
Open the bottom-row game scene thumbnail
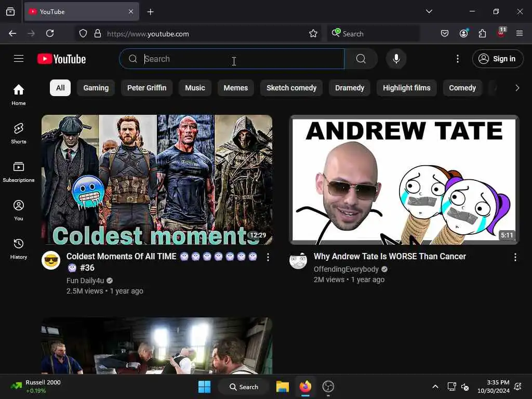tap(157, 345)
